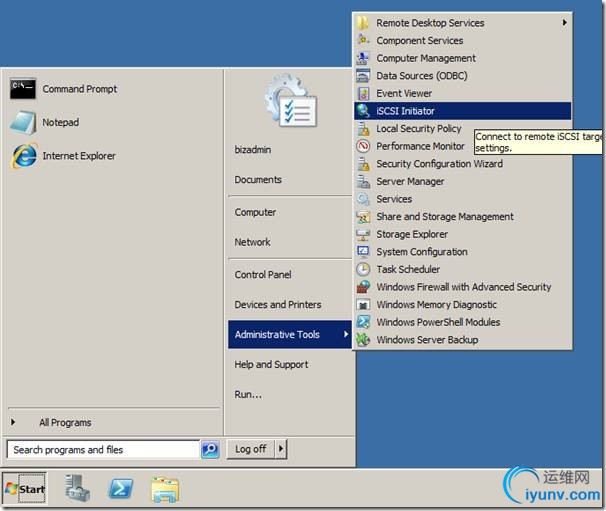Click the Command Prompt label
Screen dimensions: 606x511
[x=80, y=89]
